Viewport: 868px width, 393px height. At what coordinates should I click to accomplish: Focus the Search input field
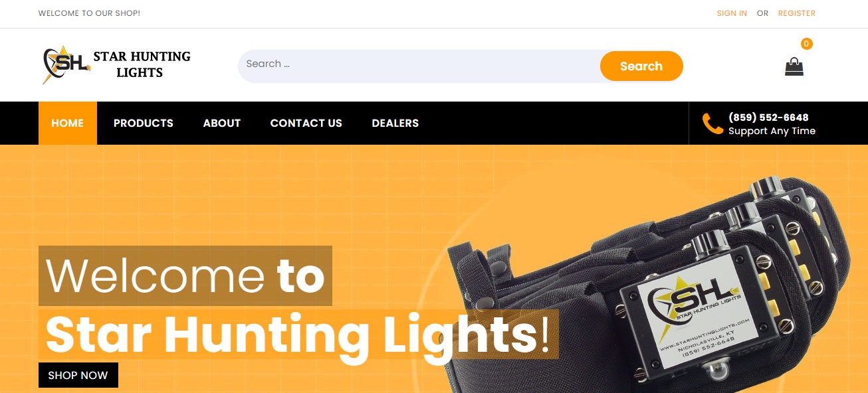[x=419, y=66]
